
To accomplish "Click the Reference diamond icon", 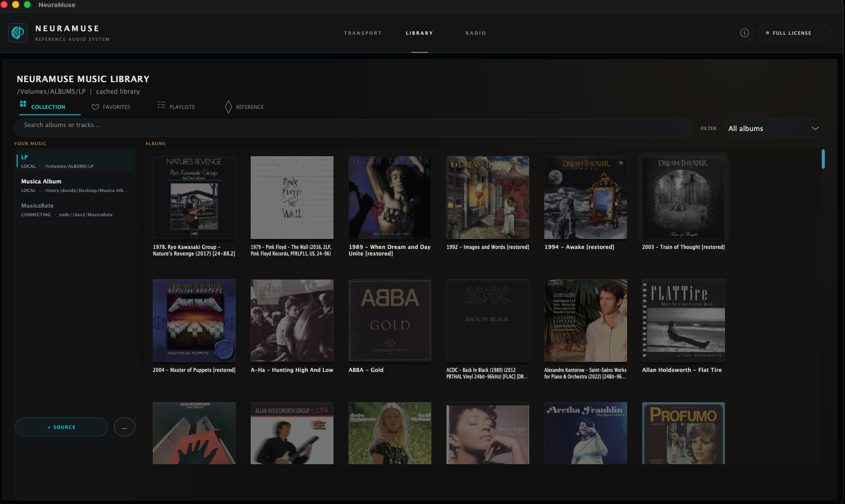I will pos(229,107).
